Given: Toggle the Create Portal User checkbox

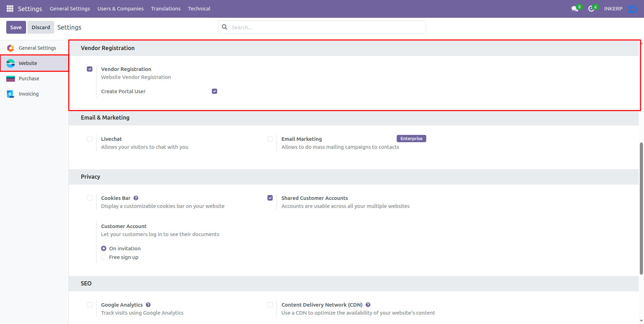Looking at the screenshot, I should [x=214, y=91].
